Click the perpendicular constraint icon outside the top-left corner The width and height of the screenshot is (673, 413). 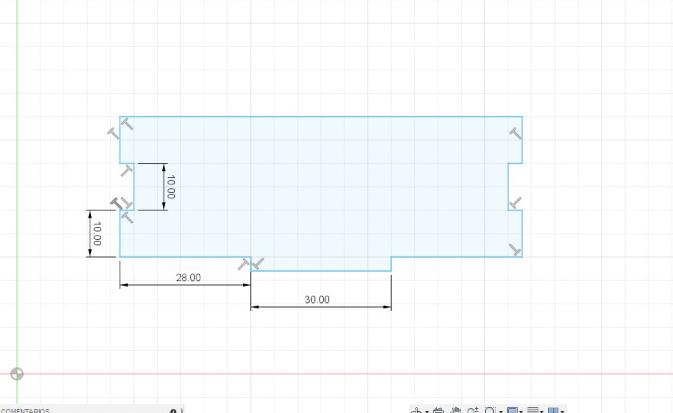[114, 133]
